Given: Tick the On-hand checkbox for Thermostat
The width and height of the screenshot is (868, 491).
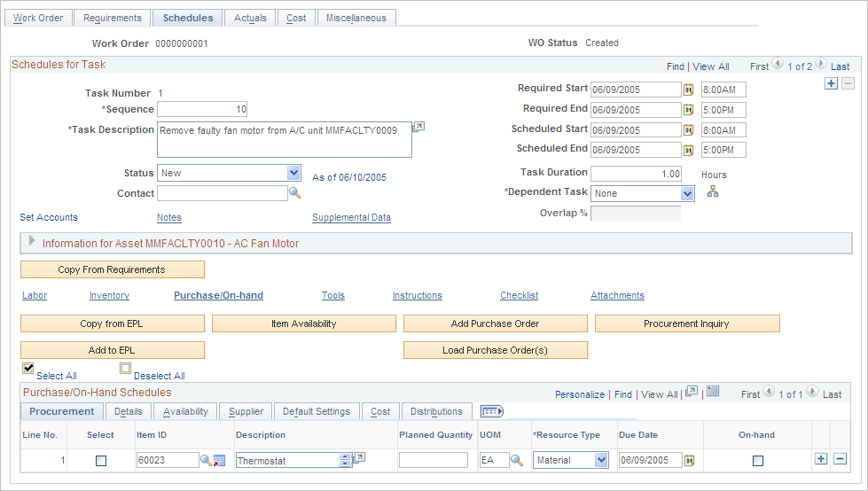Looking at the screenshot, I should coord(758,461).
